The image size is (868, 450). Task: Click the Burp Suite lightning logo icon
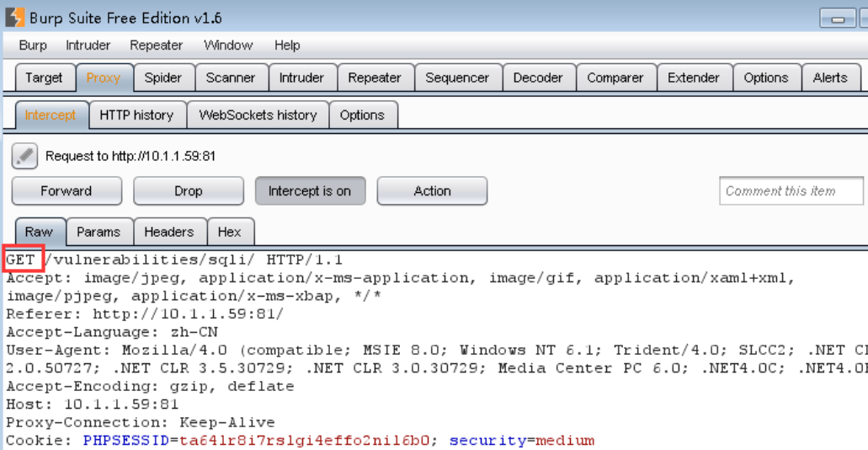(x=14, y=18)
